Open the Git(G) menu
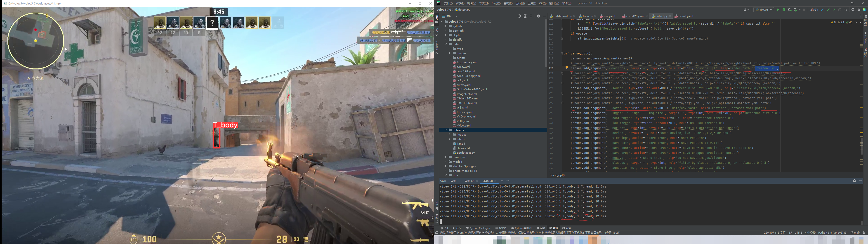 point(543,3)
